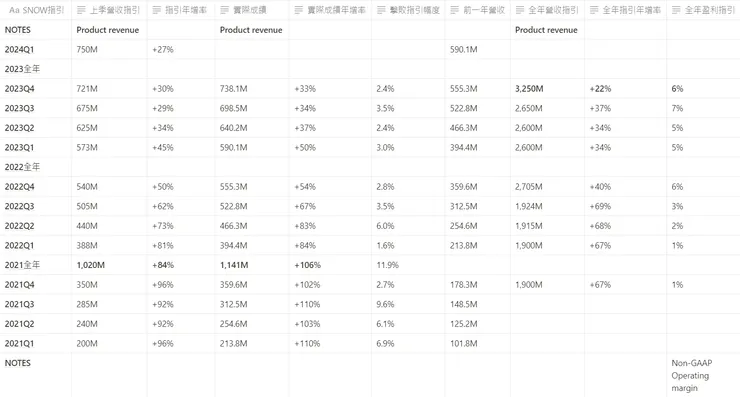Click the 698.5M cell in 2023Q3 row
Screen dimensions: 740x397
[233, 108]
